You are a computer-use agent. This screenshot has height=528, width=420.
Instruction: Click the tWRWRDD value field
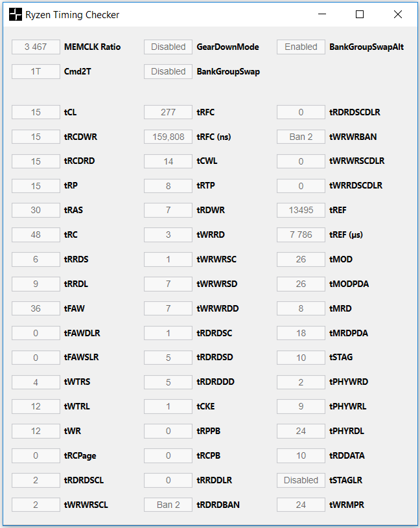click(169, 308)
